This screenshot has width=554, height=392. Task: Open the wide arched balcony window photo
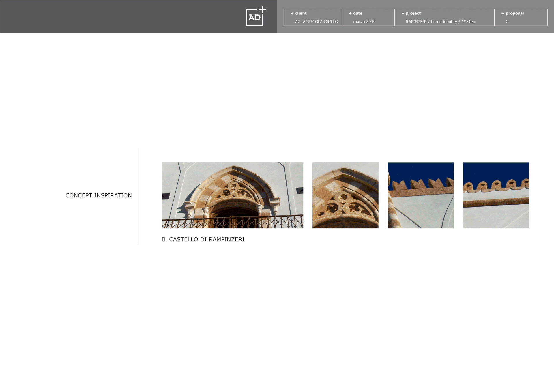pyautogui.click(x=232, y=195)
